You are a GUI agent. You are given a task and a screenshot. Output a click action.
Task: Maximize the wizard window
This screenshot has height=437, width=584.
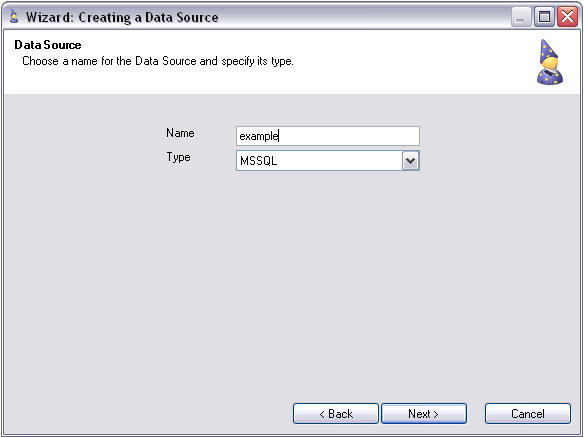[x=544, y=17]
